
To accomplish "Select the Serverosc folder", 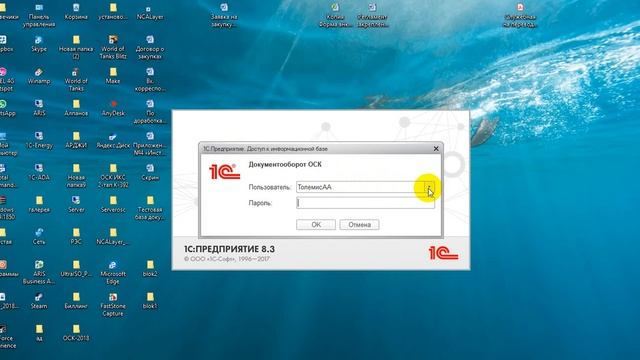I will (x=113, y=205).
